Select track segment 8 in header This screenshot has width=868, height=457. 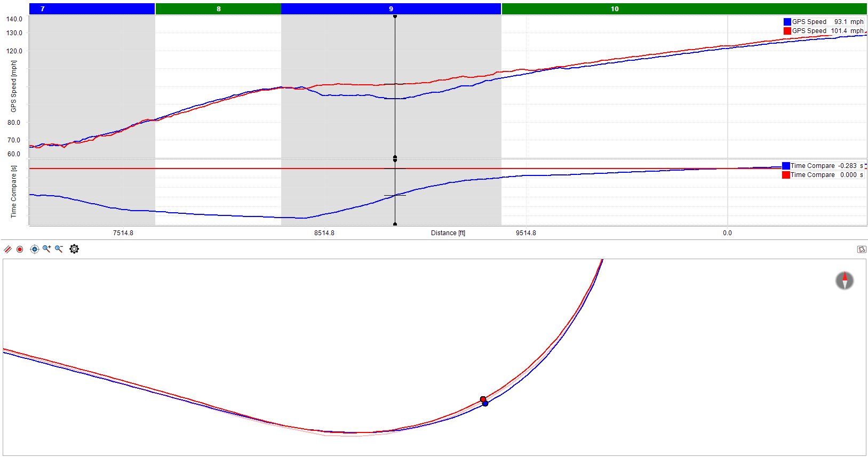218,9
